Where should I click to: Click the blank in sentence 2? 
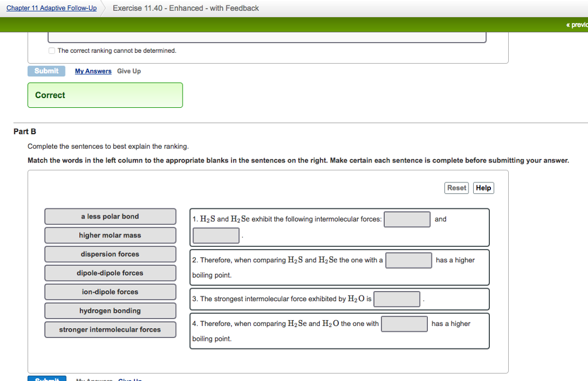408,261
